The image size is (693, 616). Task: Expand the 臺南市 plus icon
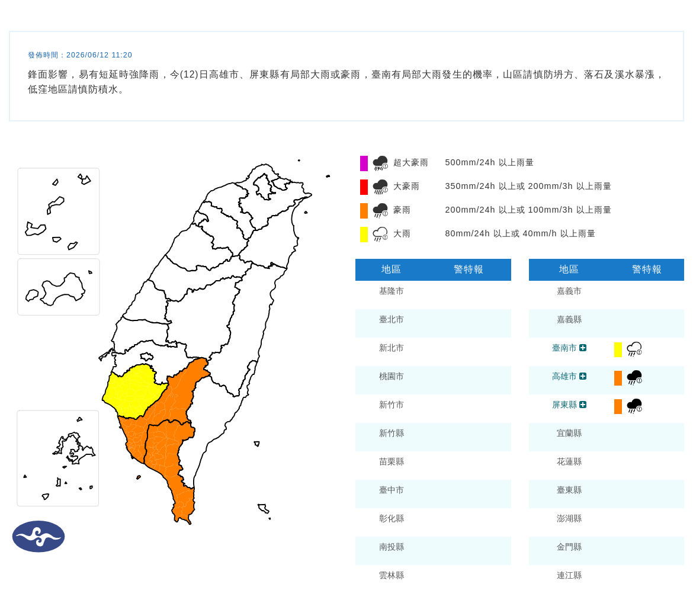[x=583, y=348]
